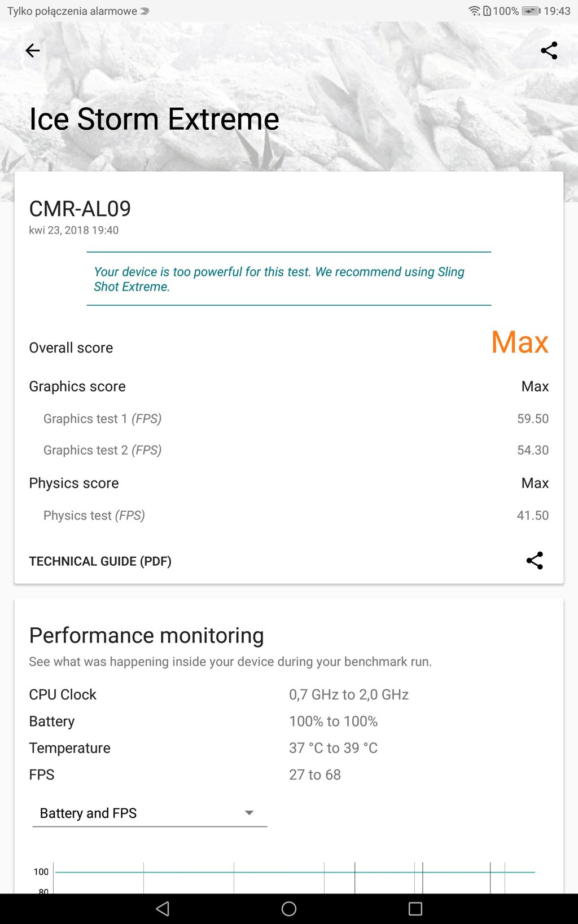Tap the Wi-Fi status bar icon

click(474, 11)
